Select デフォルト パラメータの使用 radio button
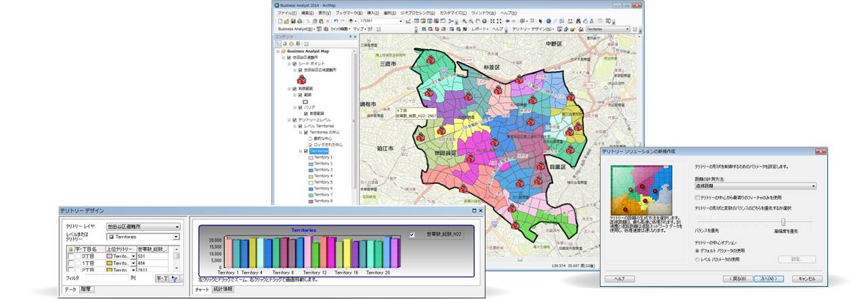Screen dimensions: 868x299 click(697, 250)
